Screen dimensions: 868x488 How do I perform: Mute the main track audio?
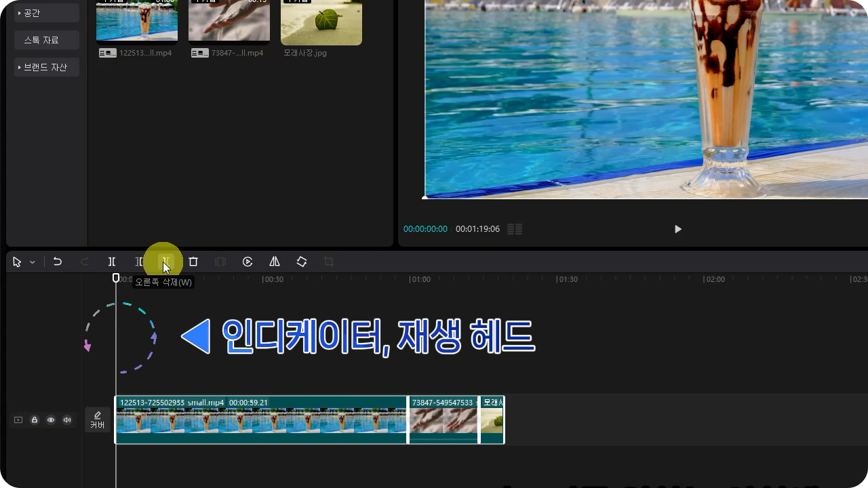(67, 420)
